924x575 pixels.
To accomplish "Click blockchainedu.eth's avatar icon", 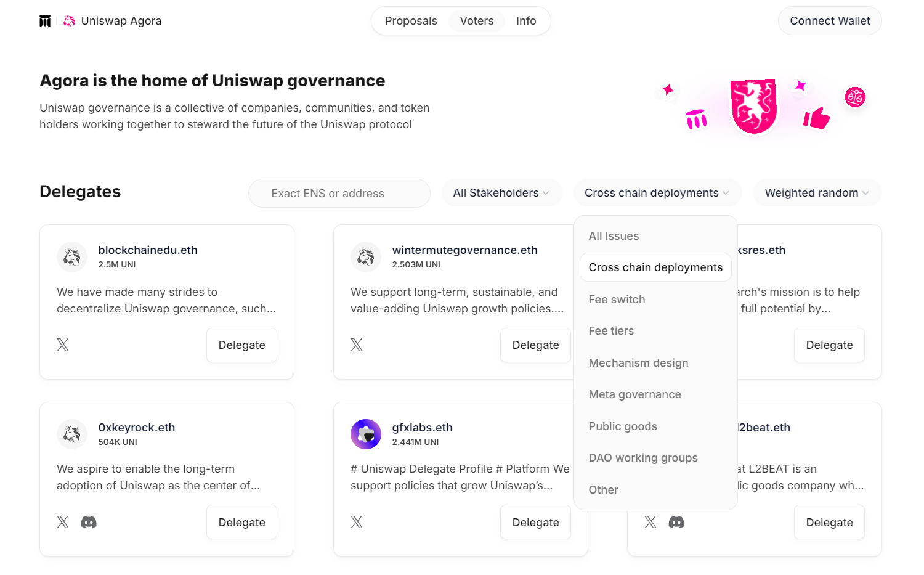I will click(x=72, y=257).
